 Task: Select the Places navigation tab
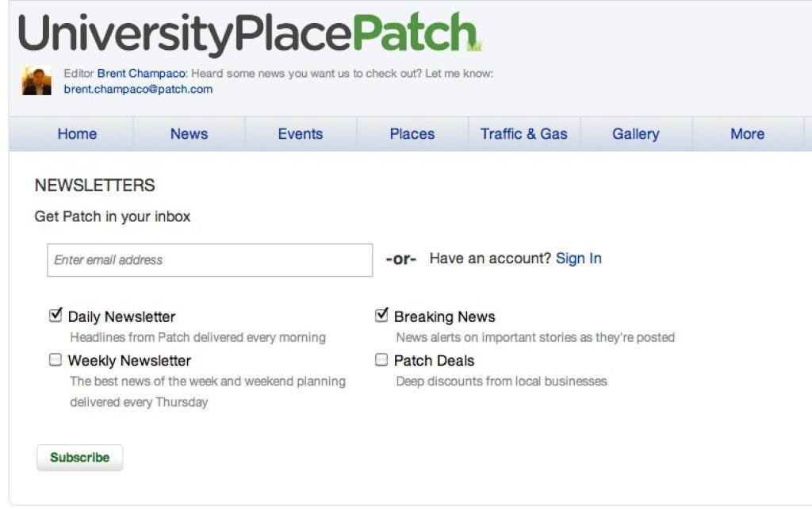[412, 134]
